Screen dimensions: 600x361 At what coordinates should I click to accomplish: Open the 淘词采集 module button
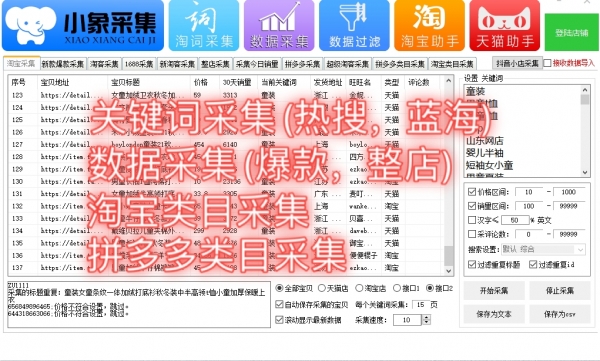204,25
